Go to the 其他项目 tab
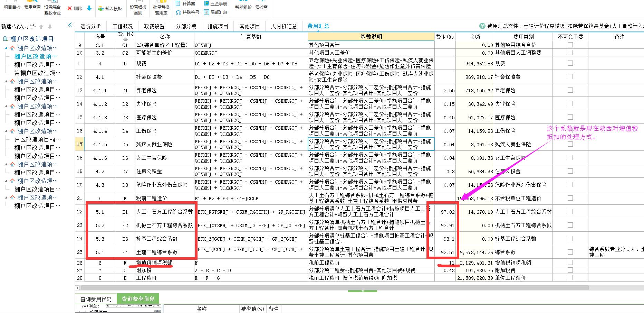The width and height of the screenshot is (644, 313). [250, 26]
